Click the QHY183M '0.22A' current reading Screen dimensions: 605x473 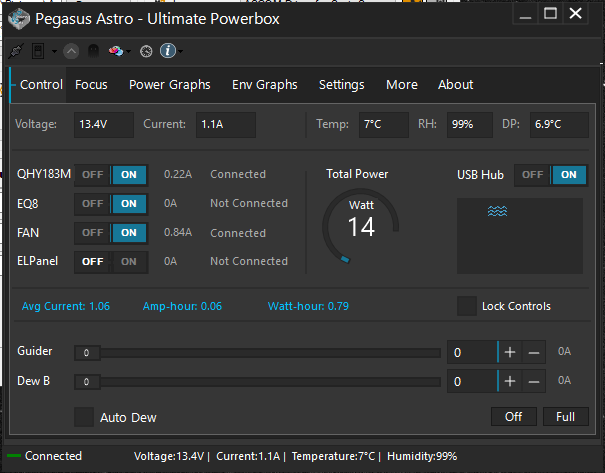coord(178,174)
